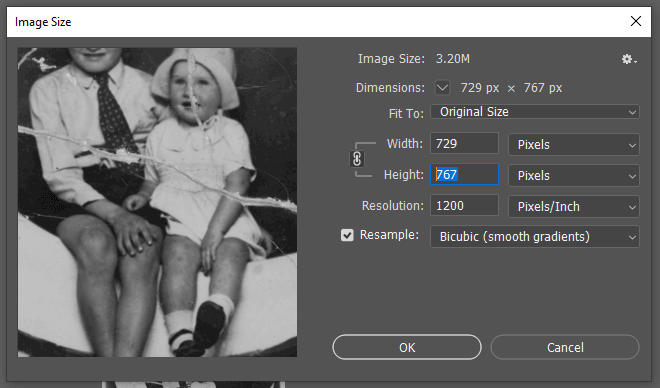The image size is (660, 388).
Task: Click the old photo preview image
Action: pos(157,202)
